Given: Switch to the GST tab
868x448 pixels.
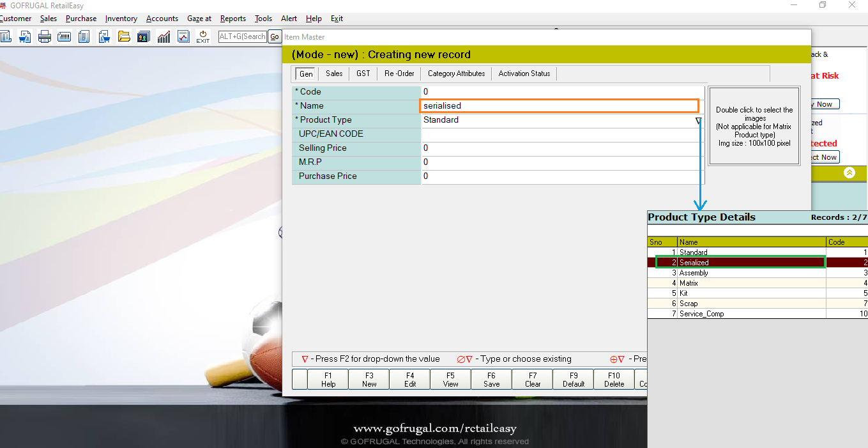Looking at the screenshot, I should 363,73.
